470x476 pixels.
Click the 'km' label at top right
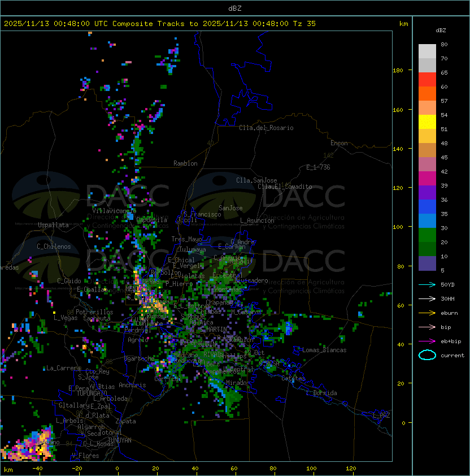(x=403, y=24)
